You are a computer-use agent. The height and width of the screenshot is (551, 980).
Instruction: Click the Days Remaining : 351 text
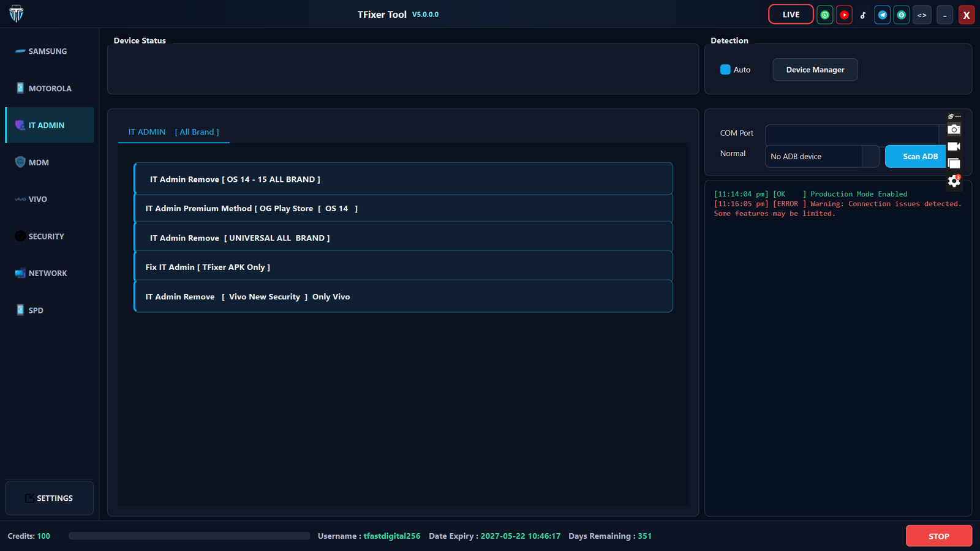point(610,536)
